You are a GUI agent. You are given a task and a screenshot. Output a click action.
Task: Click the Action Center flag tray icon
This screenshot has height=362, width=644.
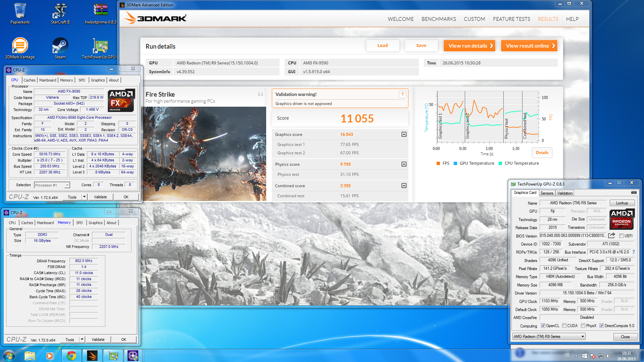(x=592, y=356)
